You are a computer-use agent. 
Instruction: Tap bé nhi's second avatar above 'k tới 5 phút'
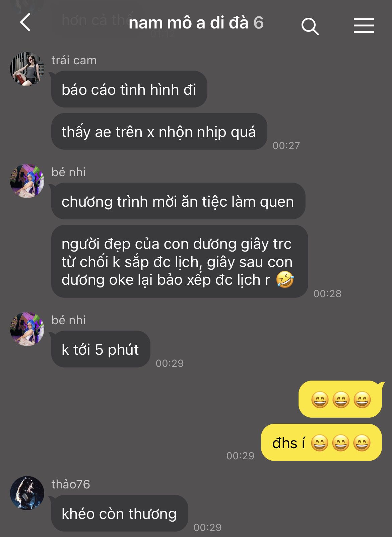[27, 329]
